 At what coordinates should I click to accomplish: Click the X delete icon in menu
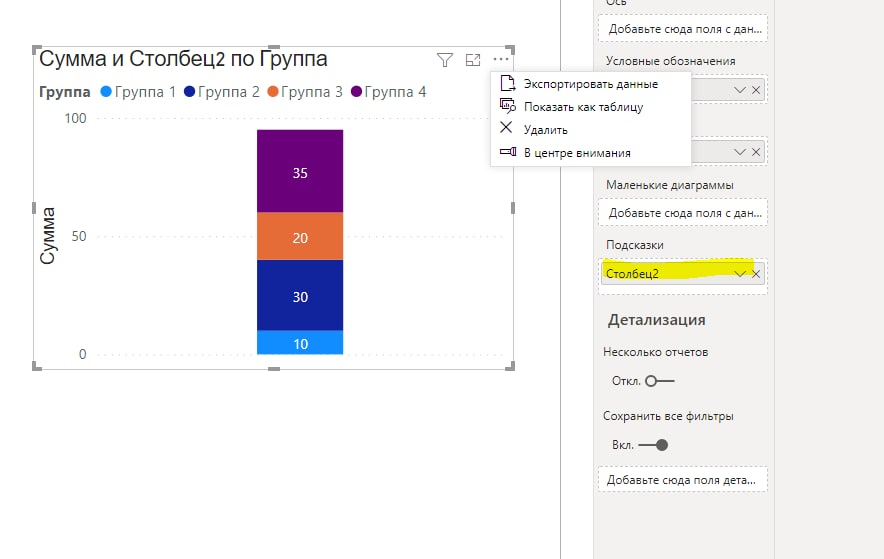[506, 127]
